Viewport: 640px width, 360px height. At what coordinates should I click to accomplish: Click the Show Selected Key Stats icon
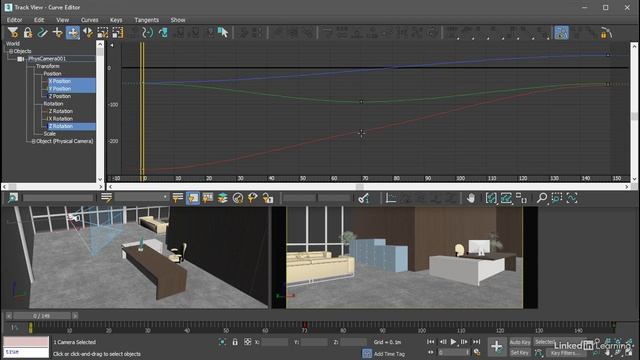click(363, 198)
